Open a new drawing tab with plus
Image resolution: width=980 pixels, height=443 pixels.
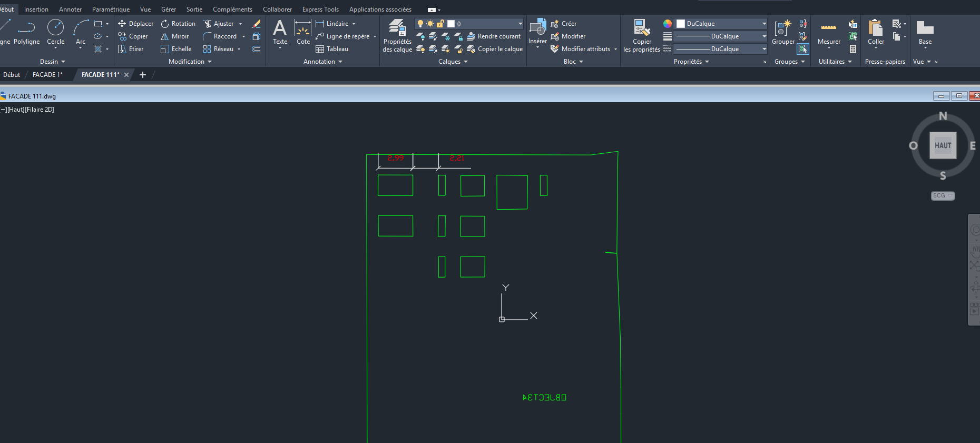coord(142,75)
